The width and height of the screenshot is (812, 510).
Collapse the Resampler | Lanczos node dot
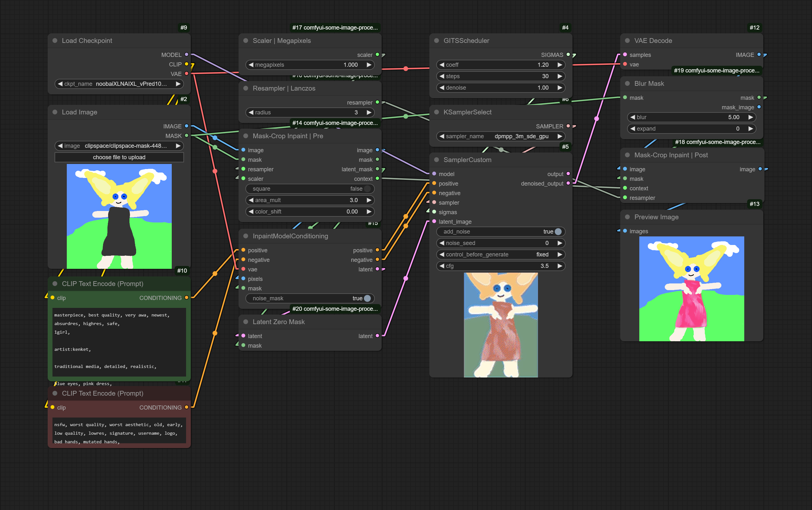pos(246,88)
